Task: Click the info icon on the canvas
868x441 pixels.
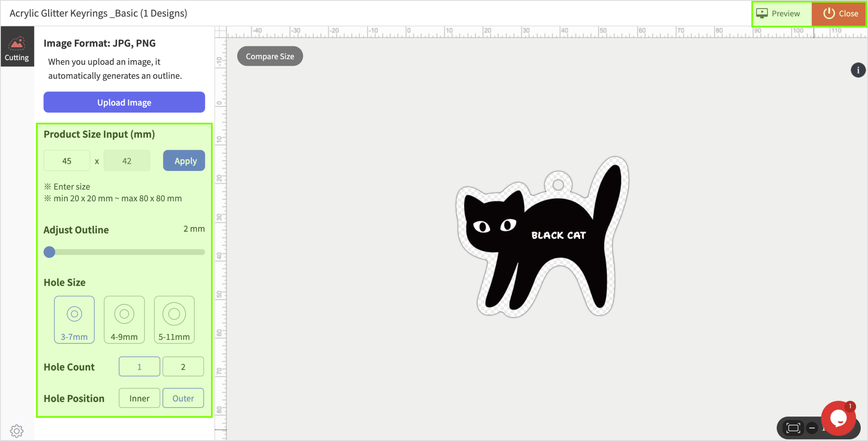Action: 858,70
